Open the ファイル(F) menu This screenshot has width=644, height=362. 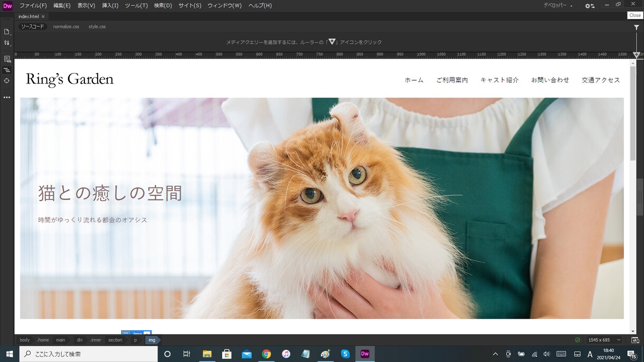pos(33,5)
